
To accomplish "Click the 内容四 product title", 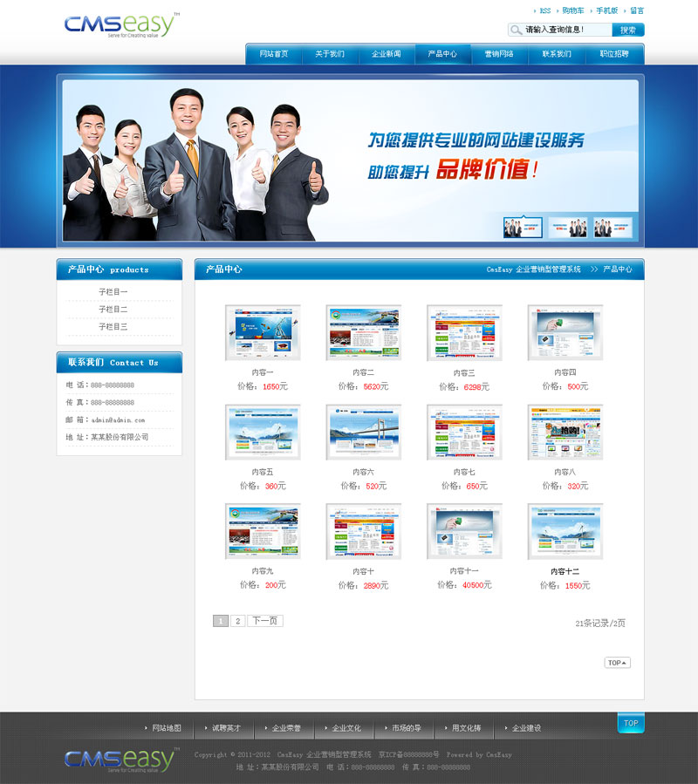I will click(x=565, y=372).
